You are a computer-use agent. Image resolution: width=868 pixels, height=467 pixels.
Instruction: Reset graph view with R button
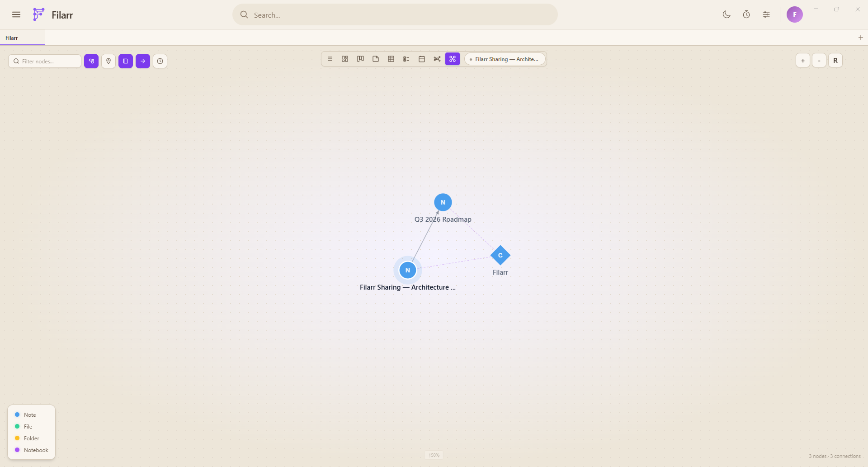pos(835,61)
